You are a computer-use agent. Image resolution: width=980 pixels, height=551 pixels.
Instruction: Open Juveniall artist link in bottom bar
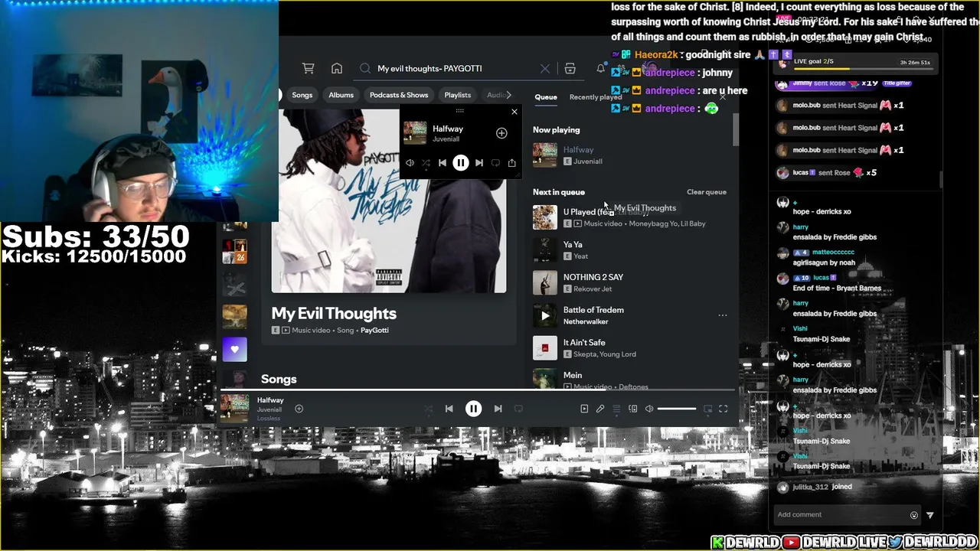[x=269, y=410]
